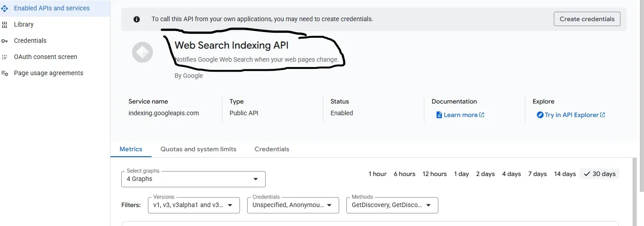Open the Select graphs dropdown

coord(193,179)
